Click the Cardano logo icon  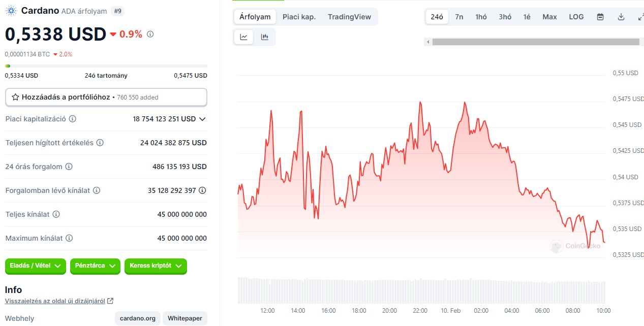coord(11,11)
